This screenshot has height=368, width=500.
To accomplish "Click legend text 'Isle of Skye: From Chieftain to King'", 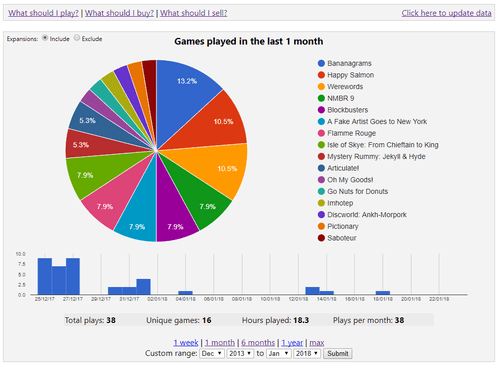I will [383, 145].
